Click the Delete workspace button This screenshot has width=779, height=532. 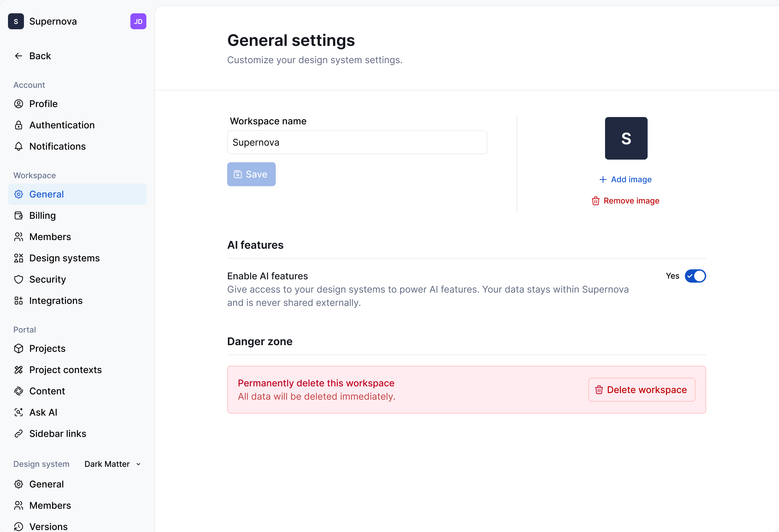(641, 389)
